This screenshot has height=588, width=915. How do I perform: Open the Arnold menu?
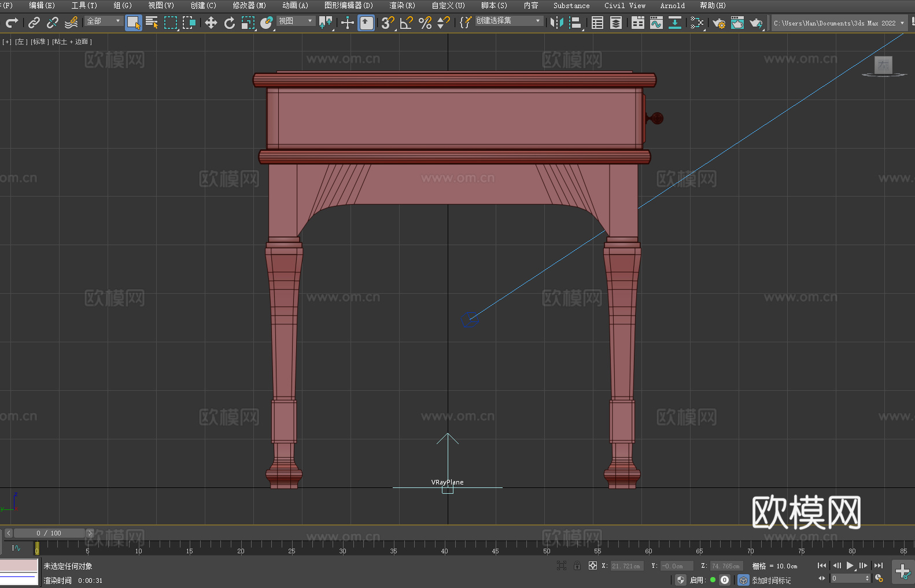click(673, 5)
